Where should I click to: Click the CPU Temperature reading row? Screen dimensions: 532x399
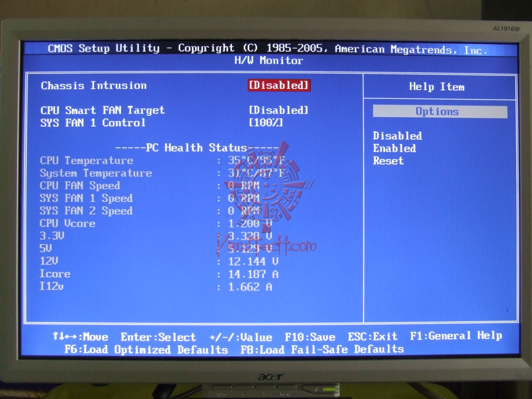point(87,161)
